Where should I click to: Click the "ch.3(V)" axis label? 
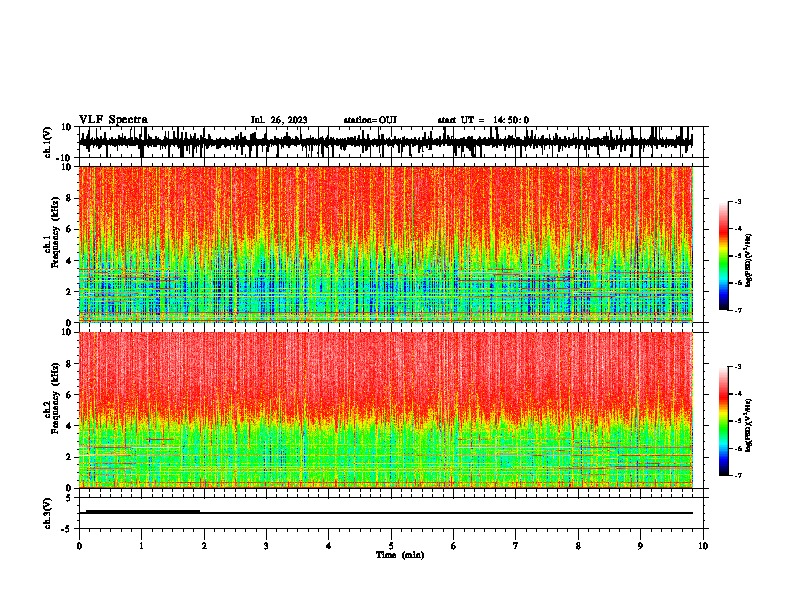click(48, 513)
